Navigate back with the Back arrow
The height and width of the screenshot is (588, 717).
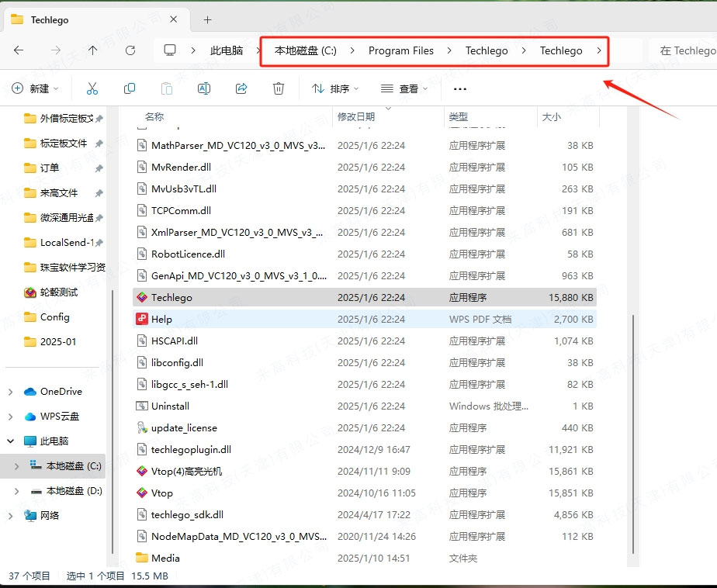[19, 50]
